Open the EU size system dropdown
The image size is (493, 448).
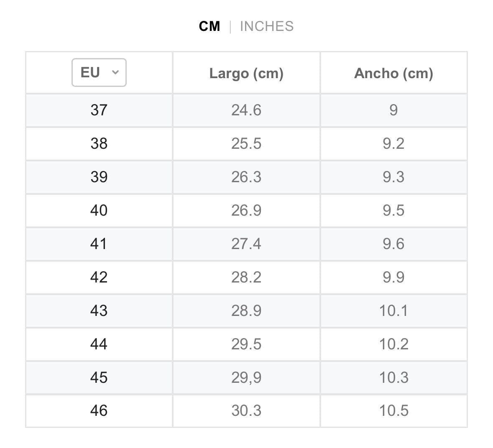pos(99,73)
